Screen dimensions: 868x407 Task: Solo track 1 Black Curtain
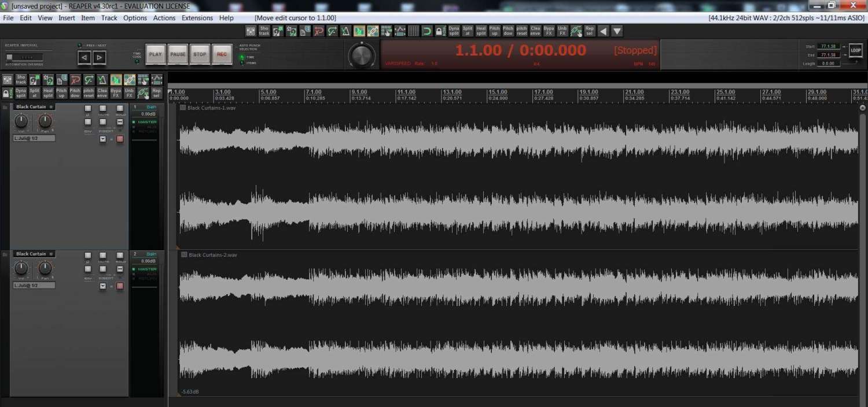click(x=120, y=108)
